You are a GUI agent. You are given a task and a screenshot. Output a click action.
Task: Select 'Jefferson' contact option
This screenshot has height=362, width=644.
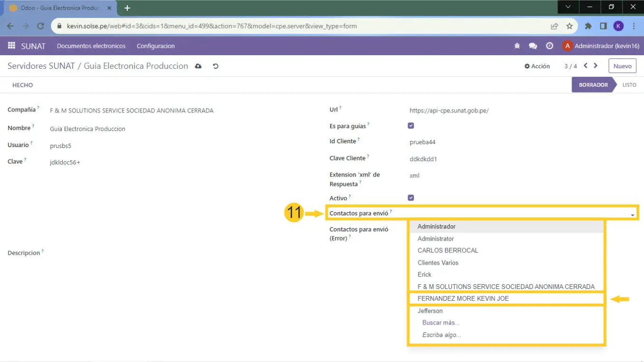tap(506, 311)
